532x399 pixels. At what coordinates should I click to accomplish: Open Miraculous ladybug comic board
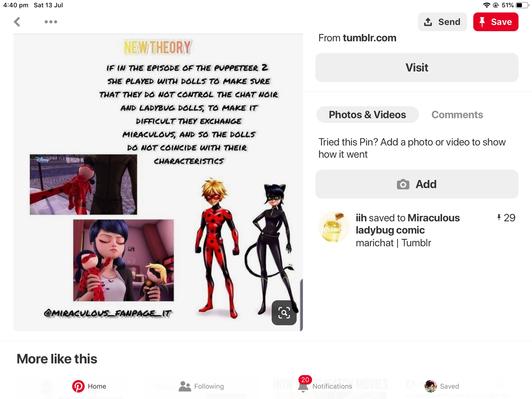408,224
